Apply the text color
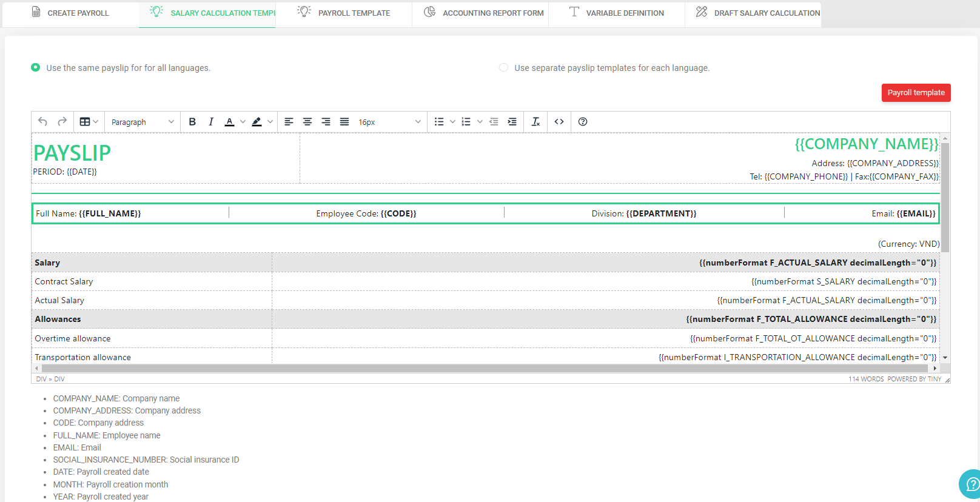Image resolution: width=980 pixels, height=502 pixels. (x=229, y=122)
